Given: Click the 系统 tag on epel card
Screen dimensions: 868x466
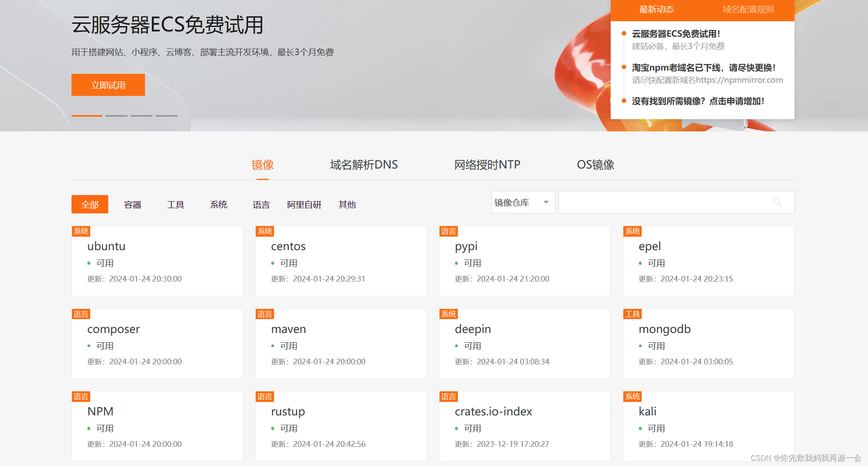Looking at the screenshot, I should (x=632, y=231).
